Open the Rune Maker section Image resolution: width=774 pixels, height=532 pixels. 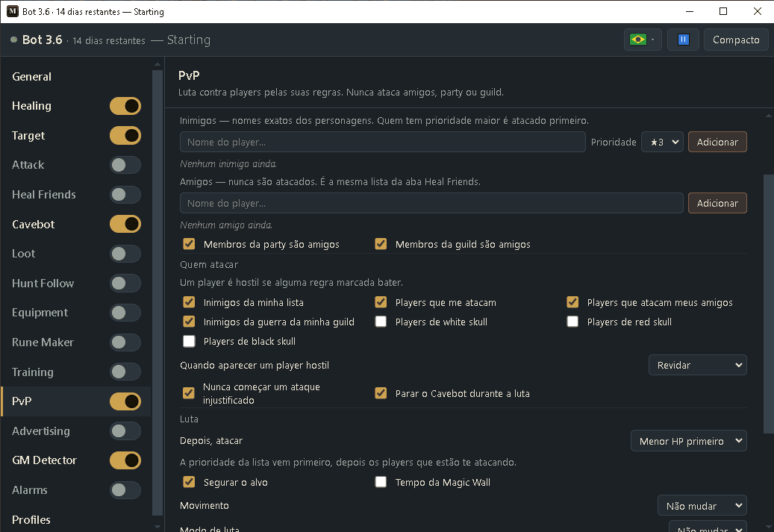point(43,342)
